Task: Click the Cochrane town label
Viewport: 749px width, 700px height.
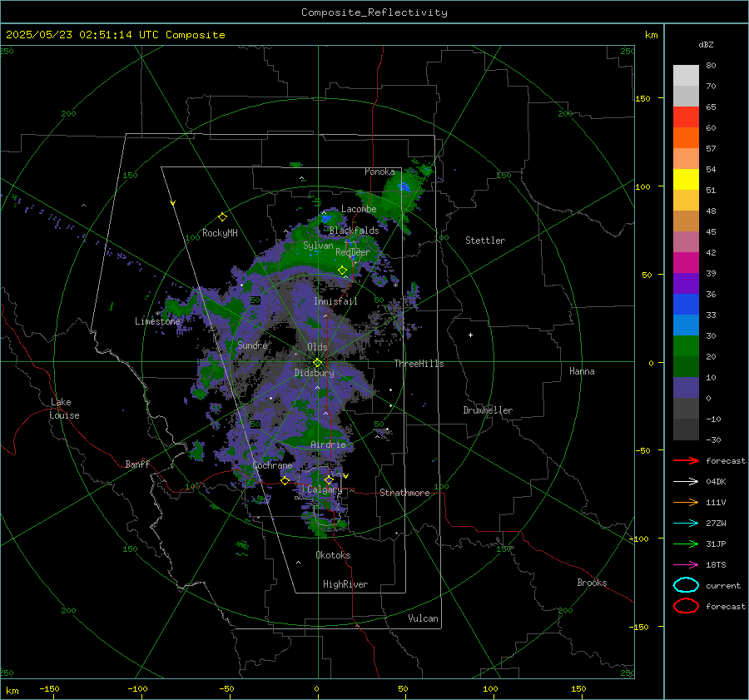Action: [272, 465]
